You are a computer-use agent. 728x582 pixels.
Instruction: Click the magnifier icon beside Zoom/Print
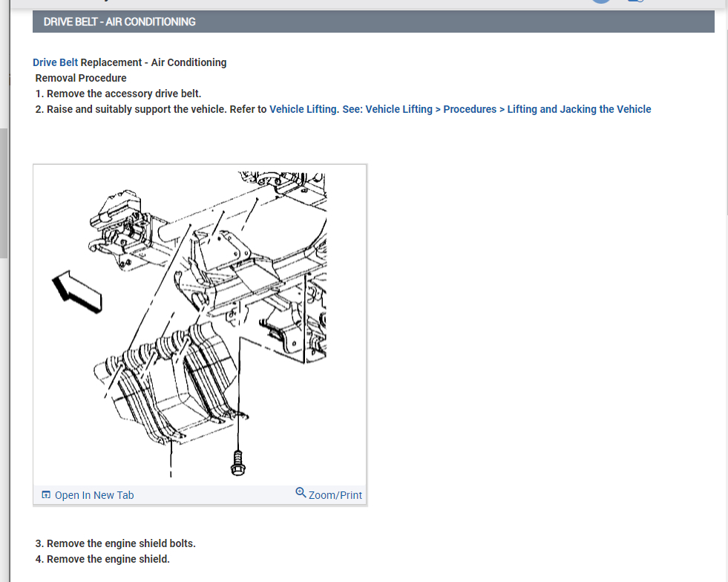point(301,492)
